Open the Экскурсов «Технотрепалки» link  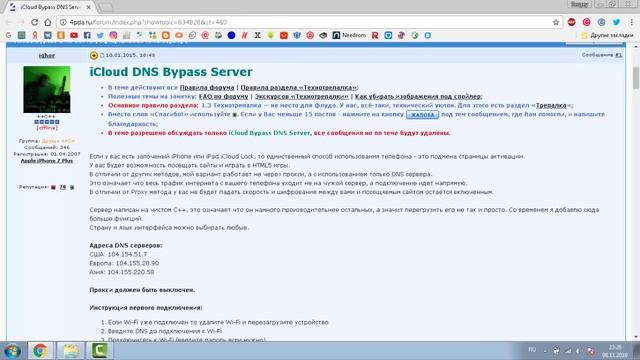coord(302,96)
